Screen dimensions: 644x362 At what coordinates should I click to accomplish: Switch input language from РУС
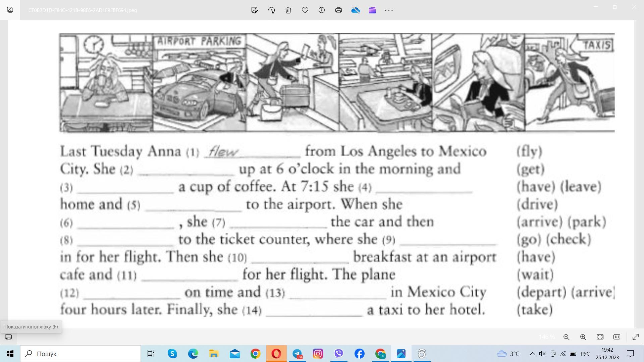point(585,354)
